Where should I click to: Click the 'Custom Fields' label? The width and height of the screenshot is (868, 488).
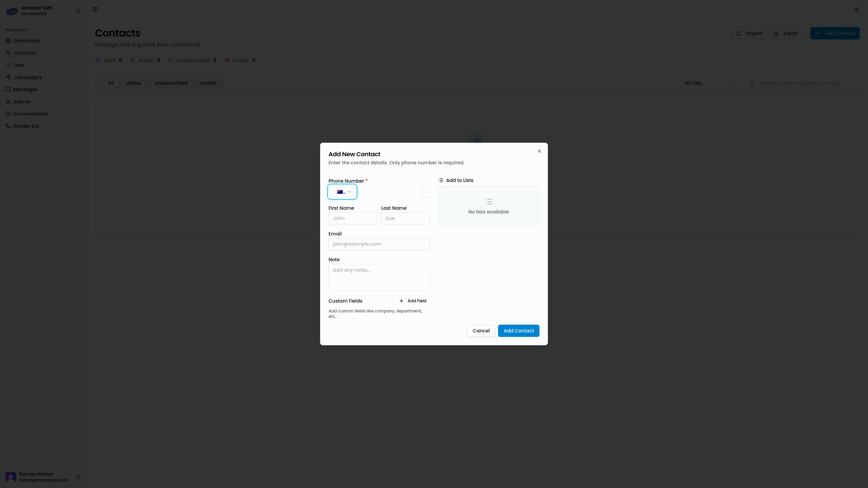(x=345, y=301)
